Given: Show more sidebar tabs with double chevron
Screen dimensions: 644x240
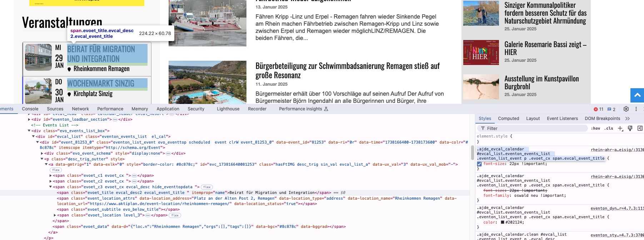Looking at the screenshot, I should pyautogui.click(x=628, y=119).
